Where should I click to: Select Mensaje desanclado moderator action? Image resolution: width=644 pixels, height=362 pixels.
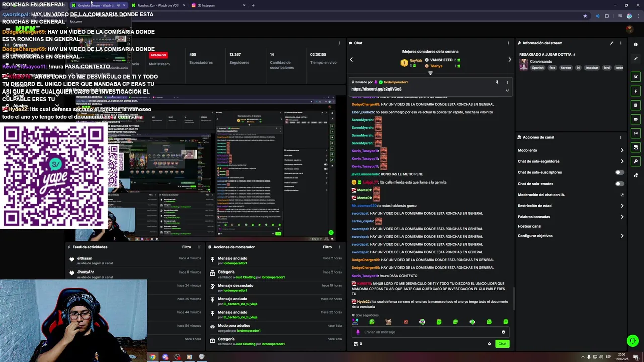pos(276,288)
